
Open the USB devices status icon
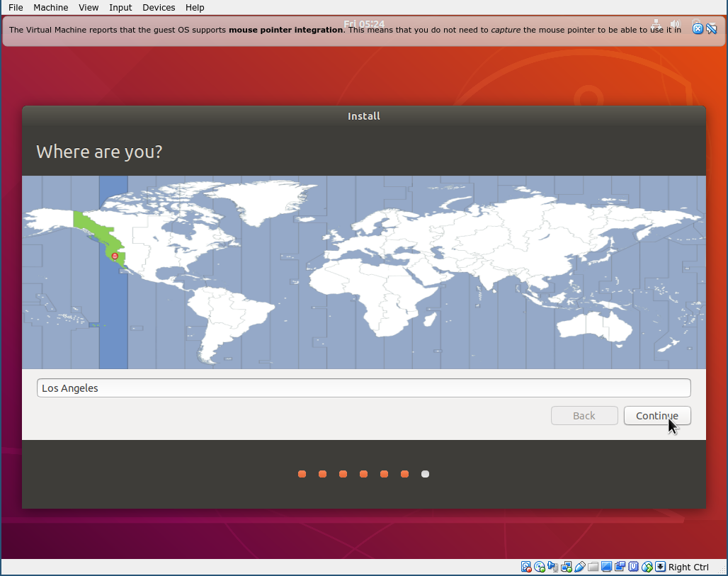(x=580, y=567)
